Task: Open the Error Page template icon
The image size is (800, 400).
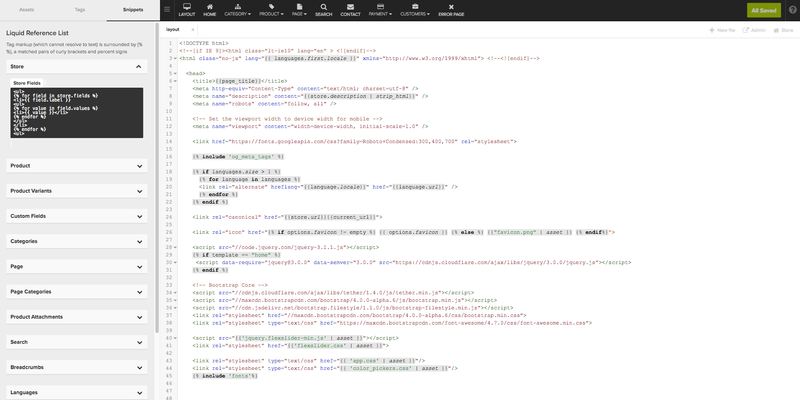Action: coord(451,10)
